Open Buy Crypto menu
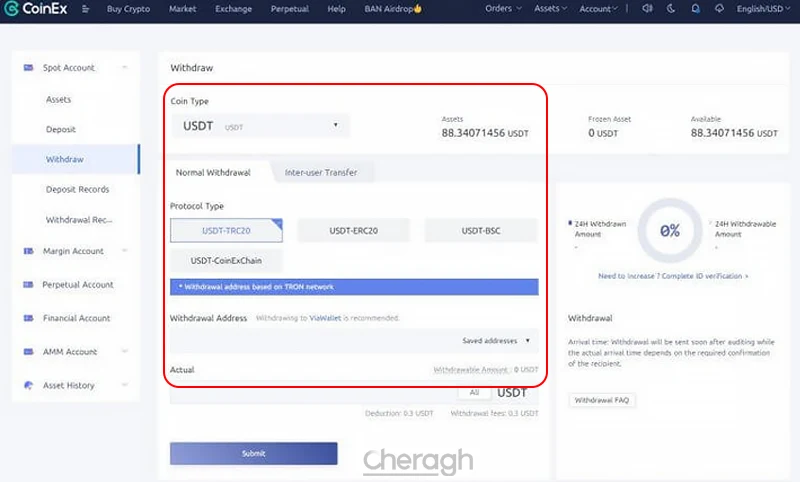The height and width of the screenshot is (482, 800). tap(128, 9)
